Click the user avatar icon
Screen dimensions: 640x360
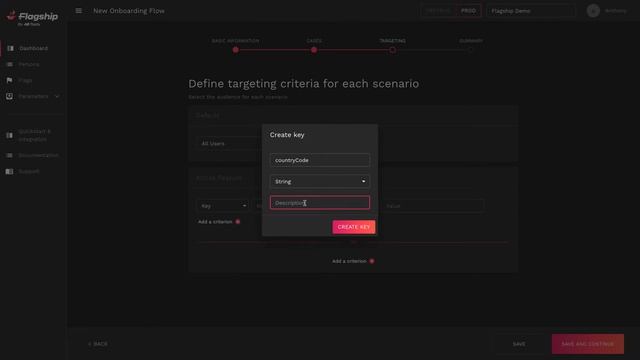coord(593,11)
